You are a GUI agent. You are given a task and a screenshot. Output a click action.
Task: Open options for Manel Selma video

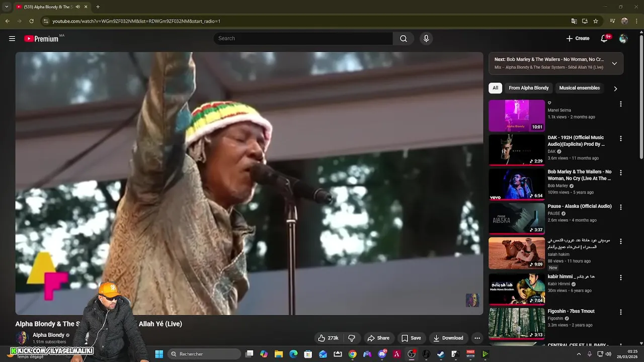tap(620, 104)
